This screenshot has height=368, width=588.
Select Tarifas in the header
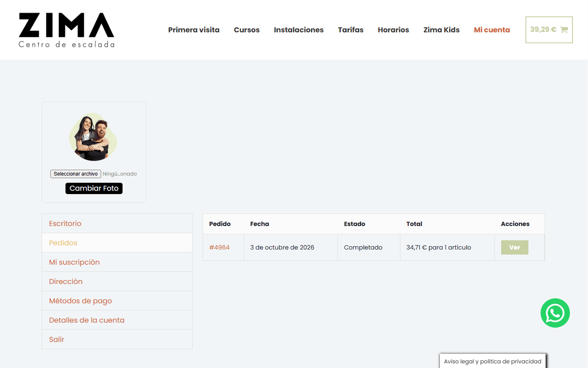[x=351, y=30]
